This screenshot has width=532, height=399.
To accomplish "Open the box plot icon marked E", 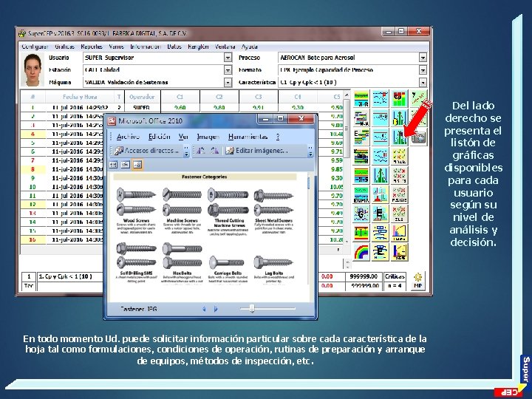I will click(x=381, y=252).
